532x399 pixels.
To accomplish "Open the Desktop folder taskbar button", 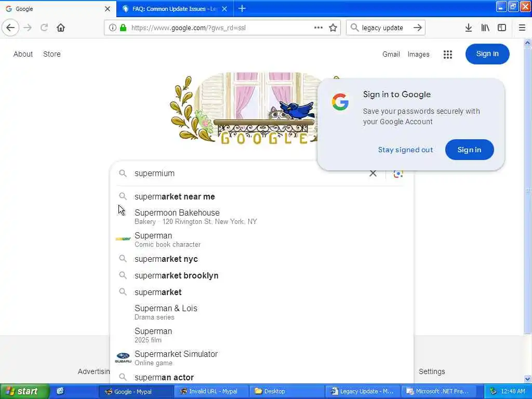I will (287, 392).
